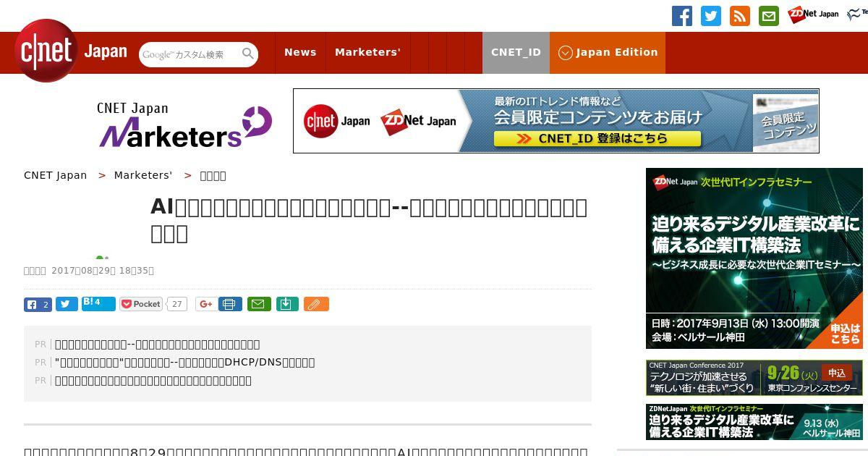The image size is (868, 456).
Task: Share article on Google+
Action: [x=206, y=304]
